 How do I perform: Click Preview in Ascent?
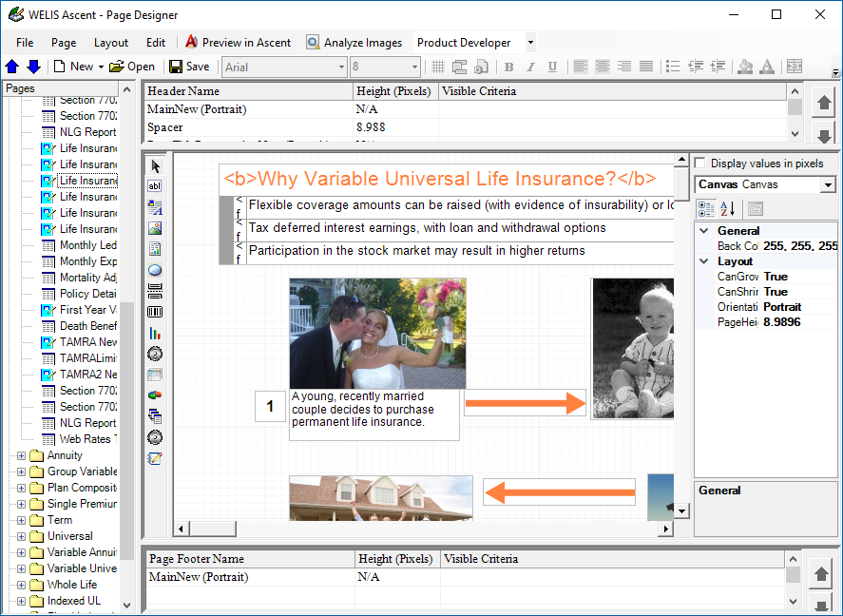click(238, 43)
